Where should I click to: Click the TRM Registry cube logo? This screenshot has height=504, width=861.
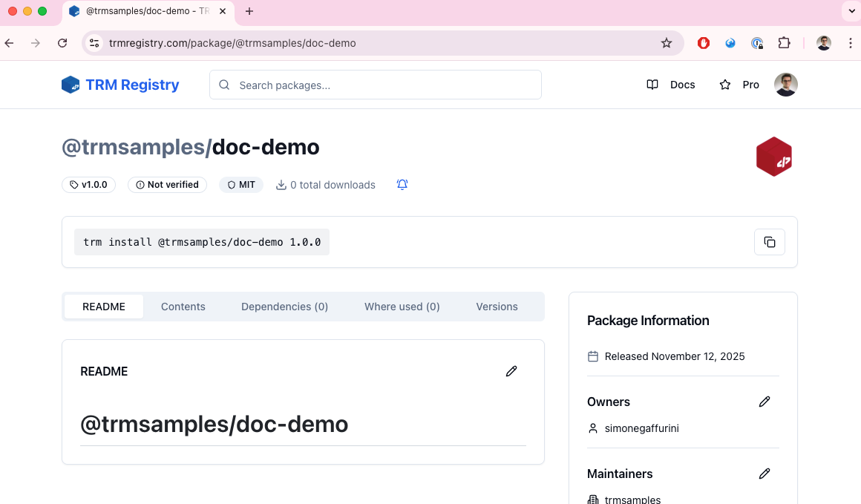[x=71, y=85]
